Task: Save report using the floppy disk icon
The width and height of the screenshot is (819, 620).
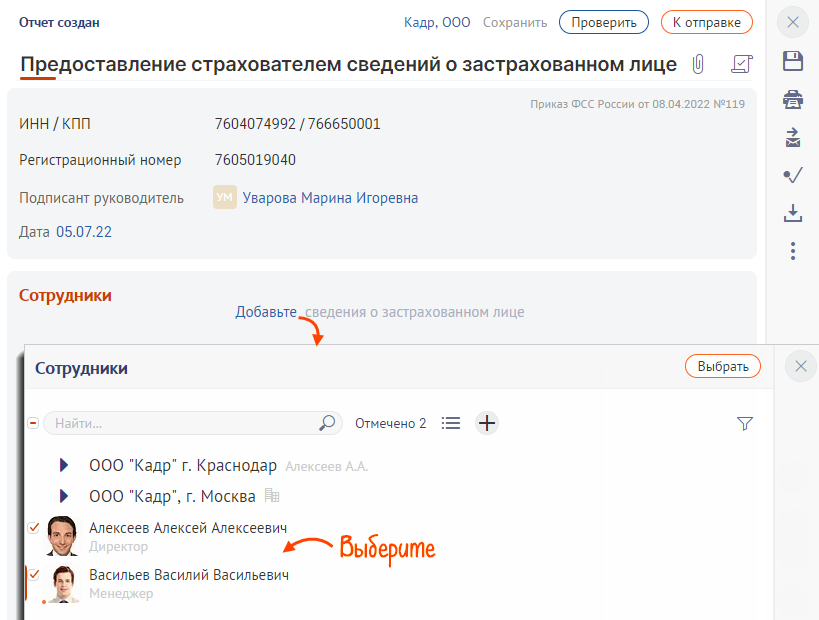Action: 793,62
